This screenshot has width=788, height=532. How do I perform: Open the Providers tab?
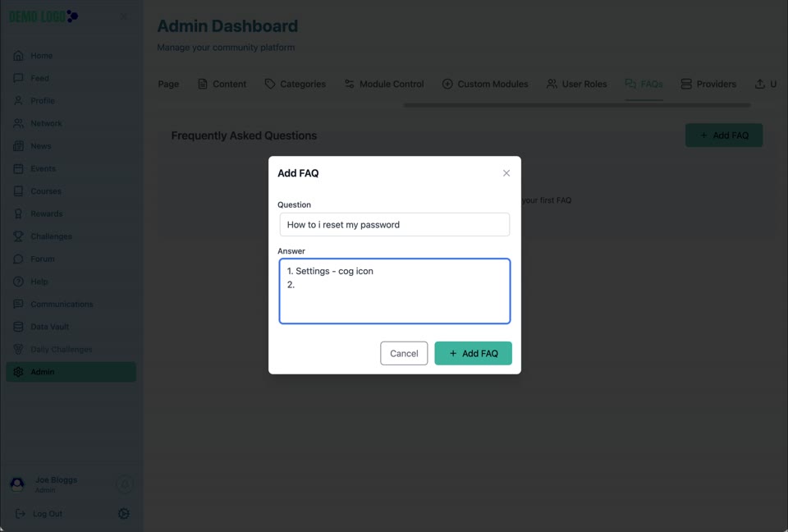708,84
